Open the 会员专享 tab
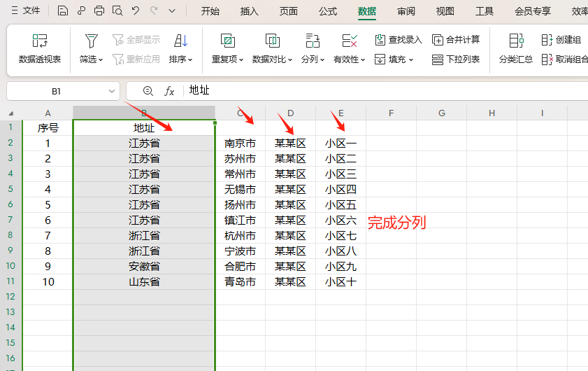The height and width of the screenshot is (371, 588). (x=533, y=11)
